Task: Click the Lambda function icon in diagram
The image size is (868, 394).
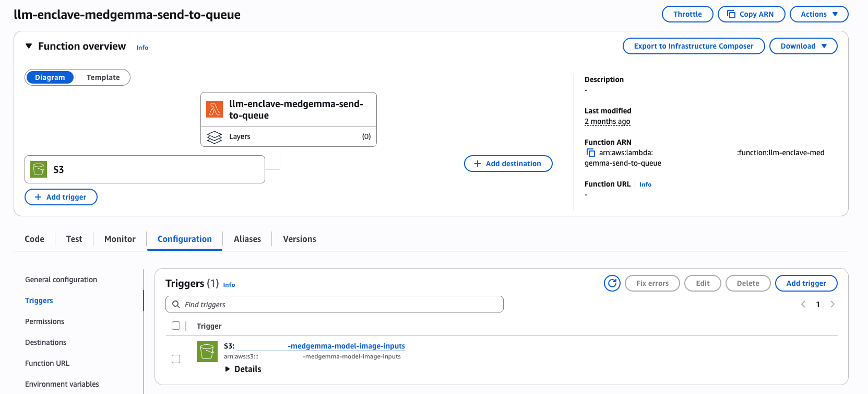Action: click(x=215, y=109)
